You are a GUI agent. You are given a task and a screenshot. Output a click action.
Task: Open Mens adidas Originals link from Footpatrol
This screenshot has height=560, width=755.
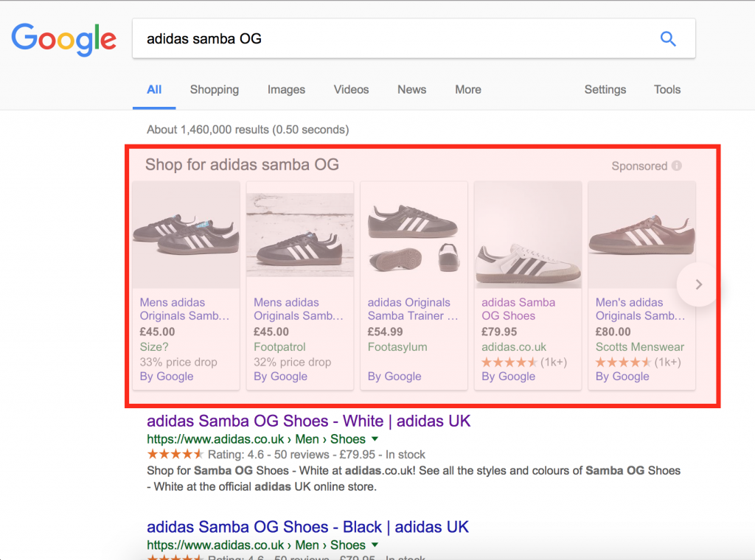pos(299,309)
